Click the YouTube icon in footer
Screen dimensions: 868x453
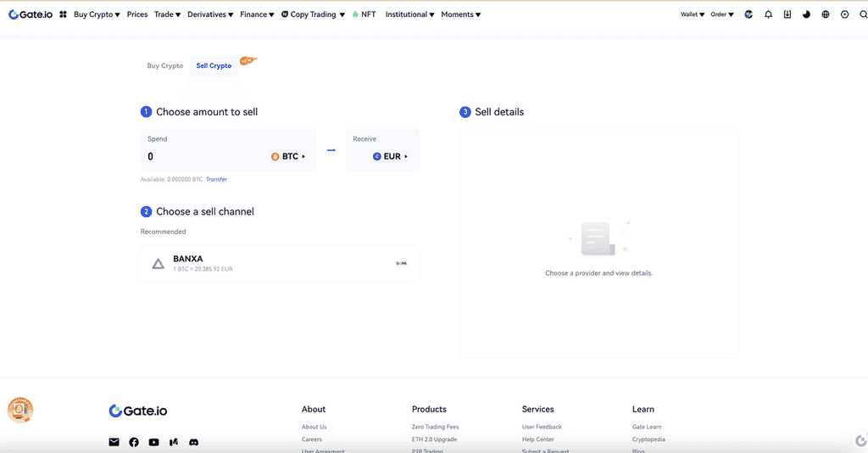[153, 442]
